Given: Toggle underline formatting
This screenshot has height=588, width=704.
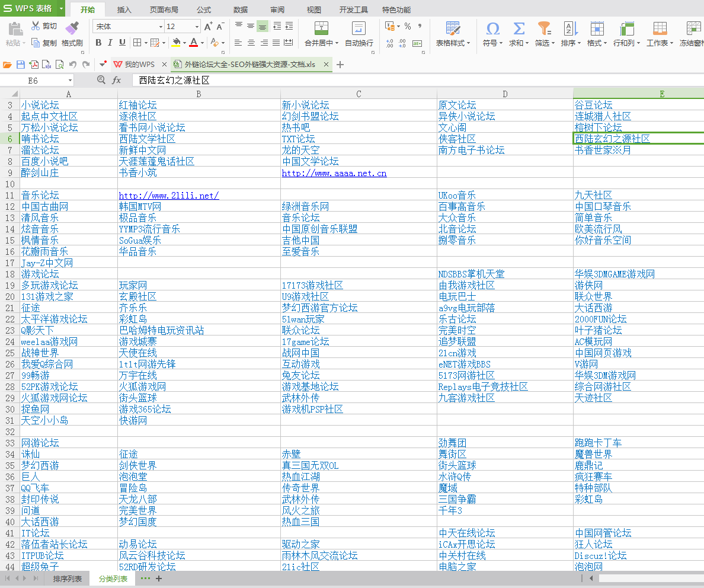Looking at the screenshot, I should tap(122, 43).
